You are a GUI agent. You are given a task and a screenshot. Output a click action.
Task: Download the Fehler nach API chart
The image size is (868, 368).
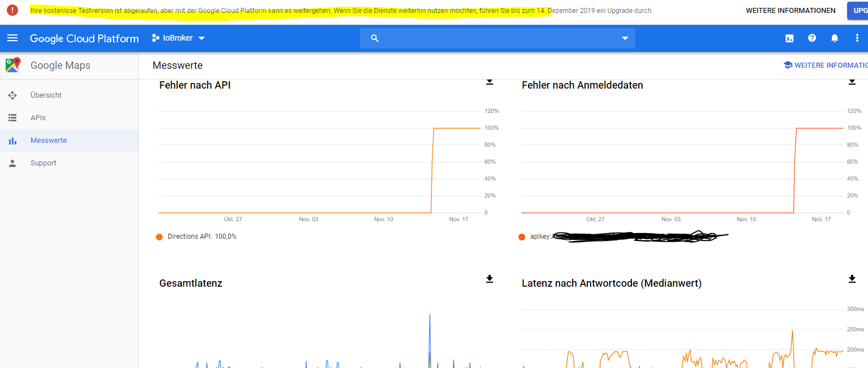(490, 82)
